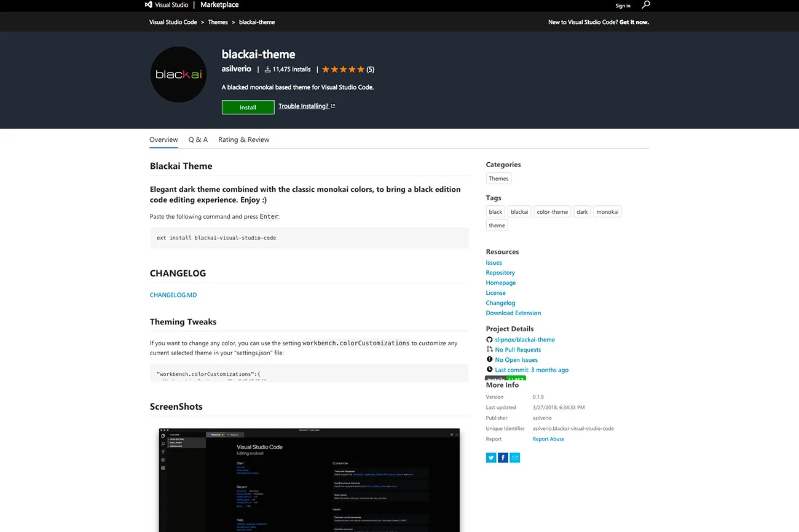Click the Get it now link
799x532 pixels.
[x=634, y=22]
